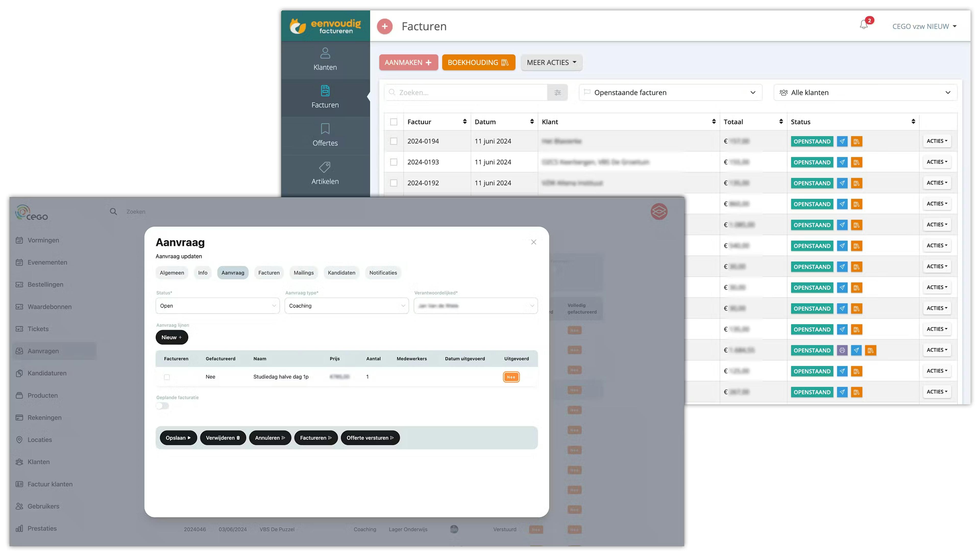
Task: Click the Offerte versturen button
Action: (x=370, y=438)
